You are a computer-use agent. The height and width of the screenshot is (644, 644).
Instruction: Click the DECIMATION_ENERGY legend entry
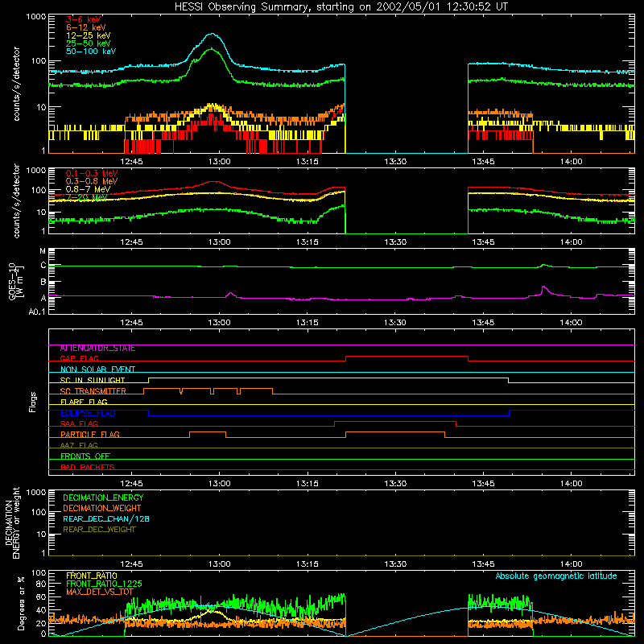click(103, 497)
